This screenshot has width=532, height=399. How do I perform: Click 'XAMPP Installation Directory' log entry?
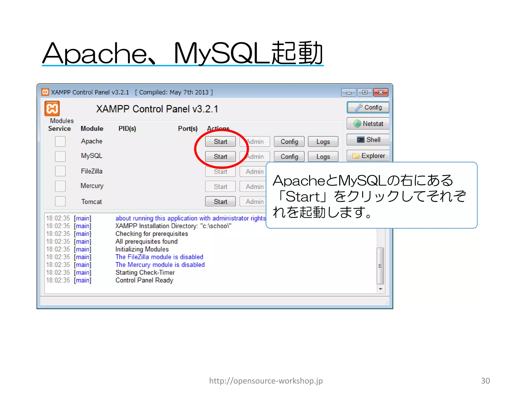[x=173, y=226]
